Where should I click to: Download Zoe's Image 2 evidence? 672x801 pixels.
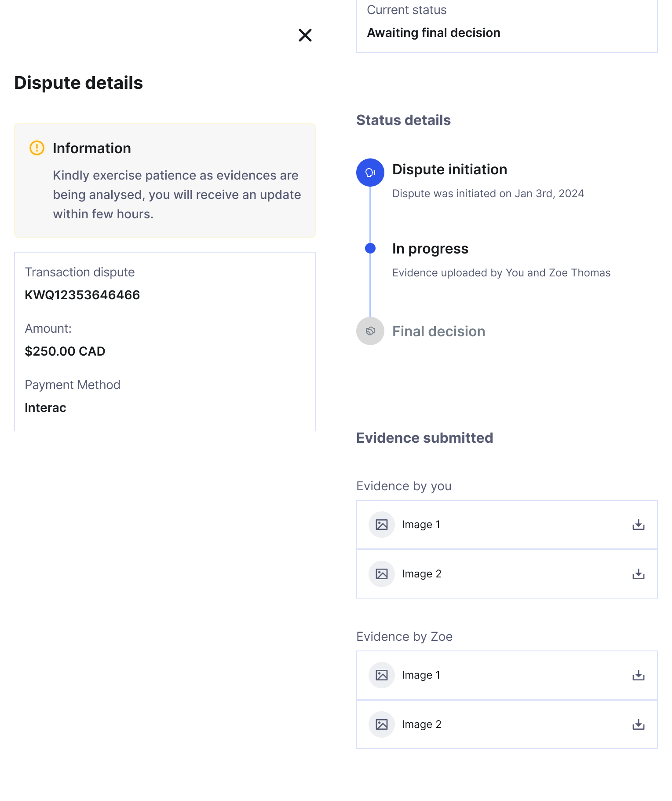638,724
